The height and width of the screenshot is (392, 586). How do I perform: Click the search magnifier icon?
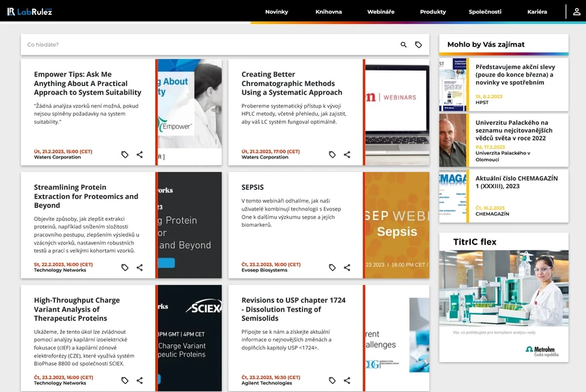404,45
